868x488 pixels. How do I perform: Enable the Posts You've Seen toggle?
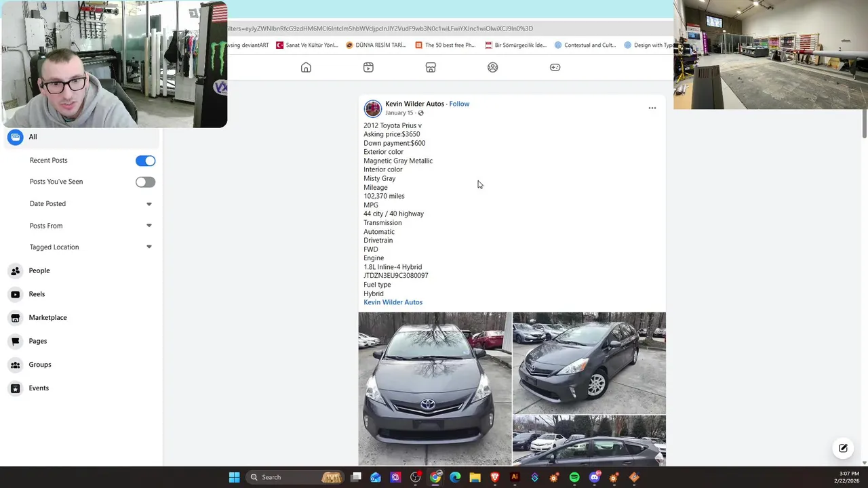coord(145,182)
